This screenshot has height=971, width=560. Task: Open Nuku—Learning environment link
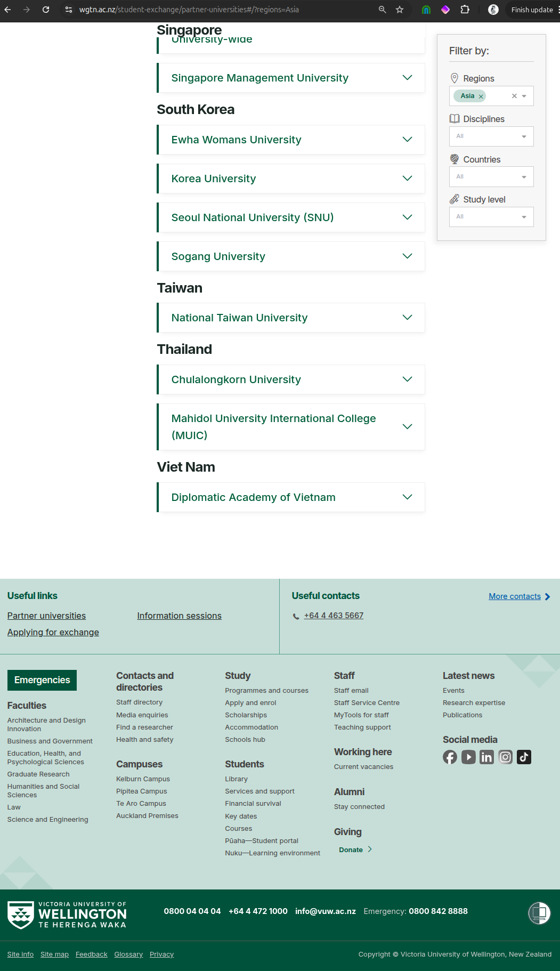click(272, 853)
